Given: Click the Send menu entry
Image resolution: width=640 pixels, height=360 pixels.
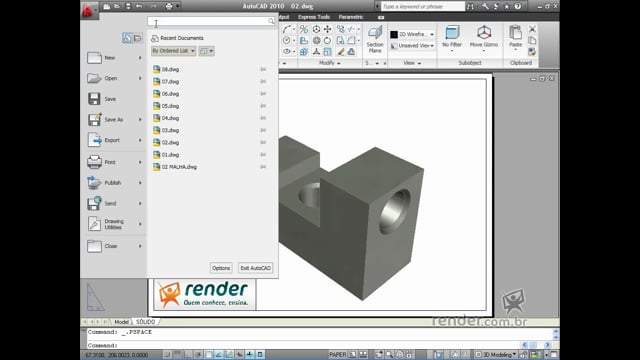Looking at the screenshot, I should 114,203.
